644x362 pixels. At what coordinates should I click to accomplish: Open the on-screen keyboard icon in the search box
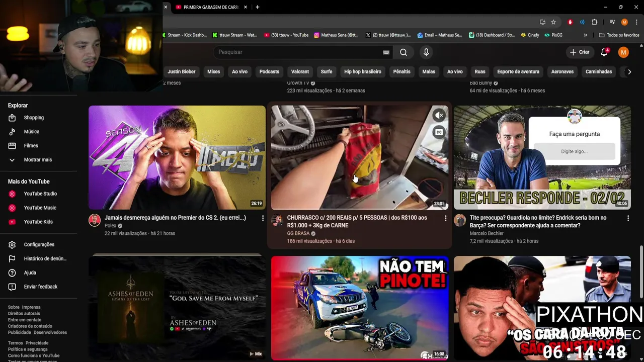(386, 52)
